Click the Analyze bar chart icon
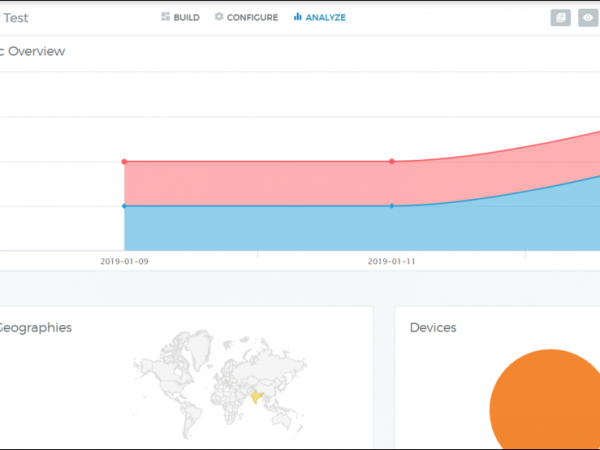600x450 pixels. point(298,17)
